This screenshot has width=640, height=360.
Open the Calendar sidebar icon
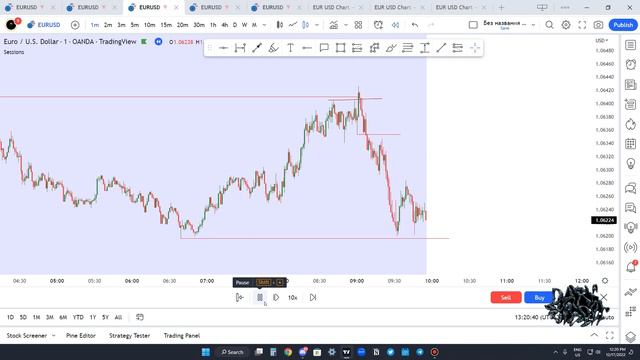630,144
